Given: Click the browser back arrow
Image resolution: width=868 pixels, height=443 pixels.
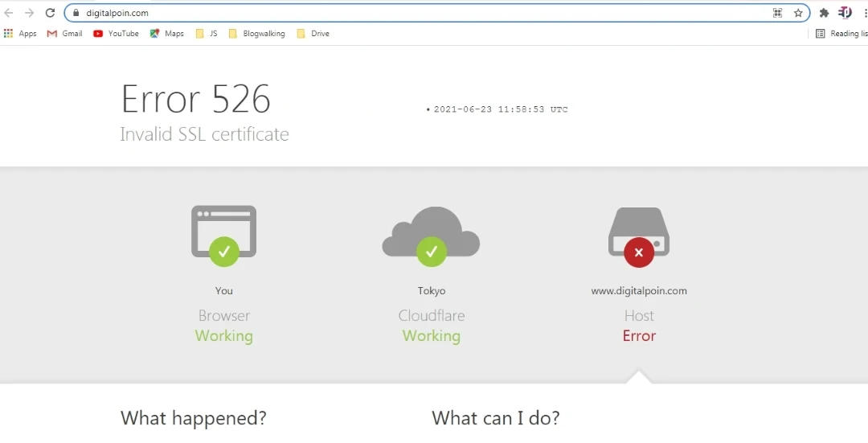Looking at the screenshot, I should (9, 13).
